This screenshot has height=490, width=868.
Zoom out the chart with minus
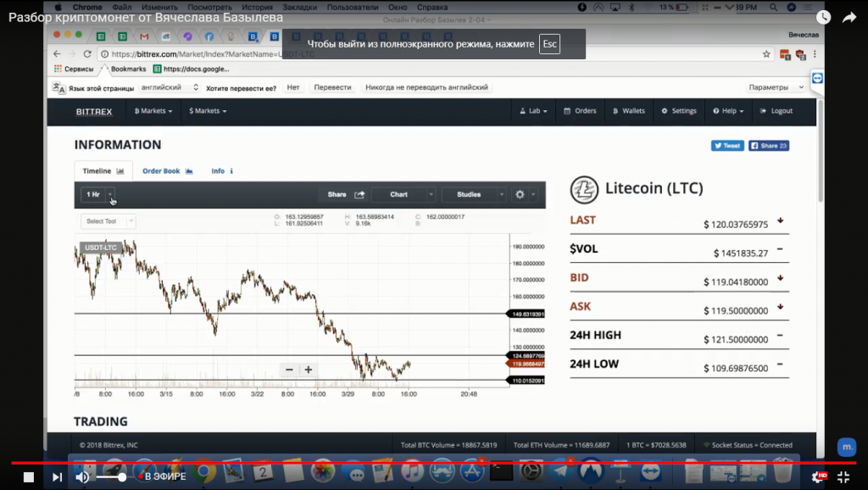pos(289,370)
